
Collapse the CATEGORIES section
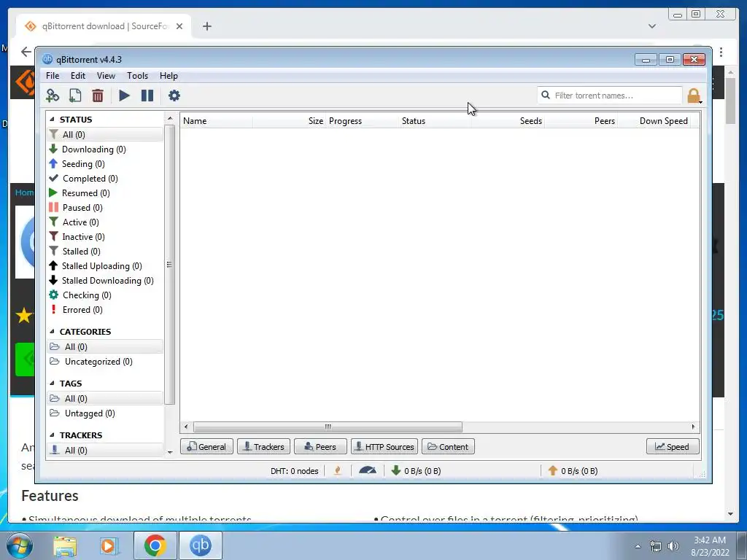click(52, 332)
